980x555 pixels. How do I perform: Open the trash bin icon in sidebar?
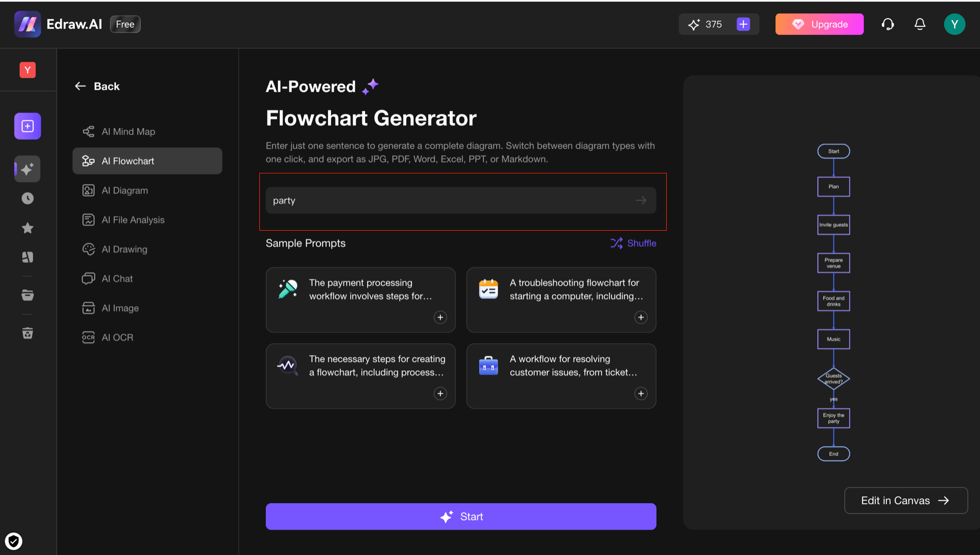(28, 333)
